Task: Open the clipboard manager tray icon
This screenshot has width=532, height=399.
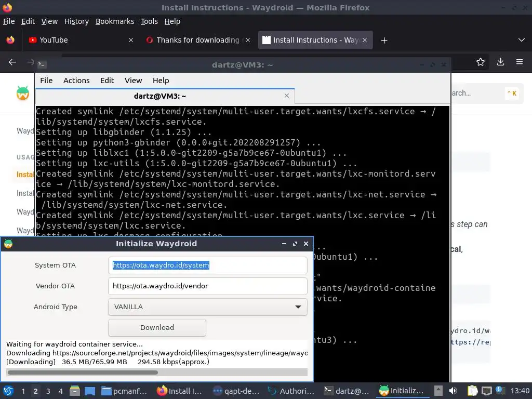Action: pyautogui.click(x=472, y=391)
